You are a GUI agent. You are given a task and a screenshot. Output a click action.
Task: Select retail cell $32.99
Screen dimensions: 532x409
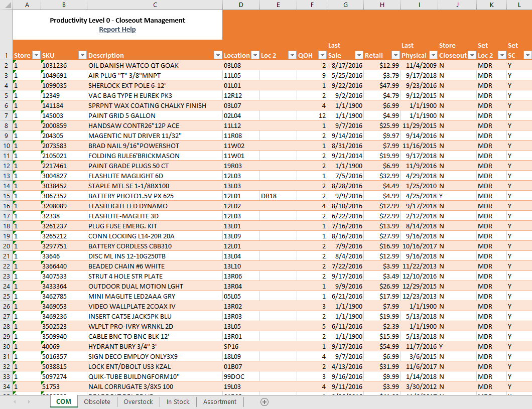[382, 176]
